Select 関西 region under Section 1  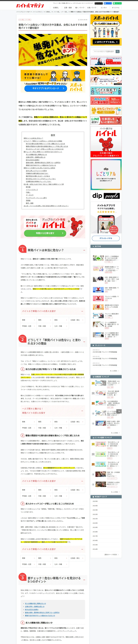tap(45, 320)
